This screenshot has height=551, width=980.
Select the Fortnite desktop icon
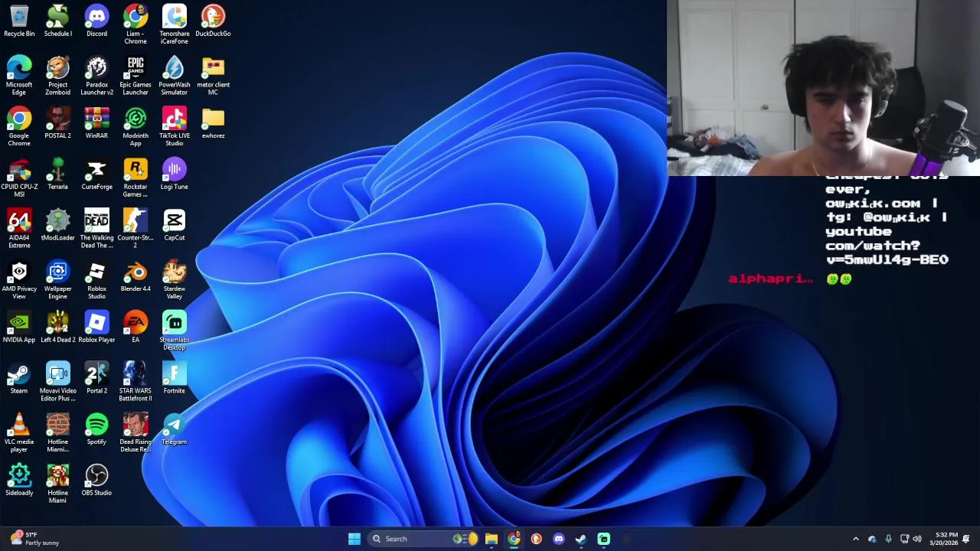(x=175, y=378)
